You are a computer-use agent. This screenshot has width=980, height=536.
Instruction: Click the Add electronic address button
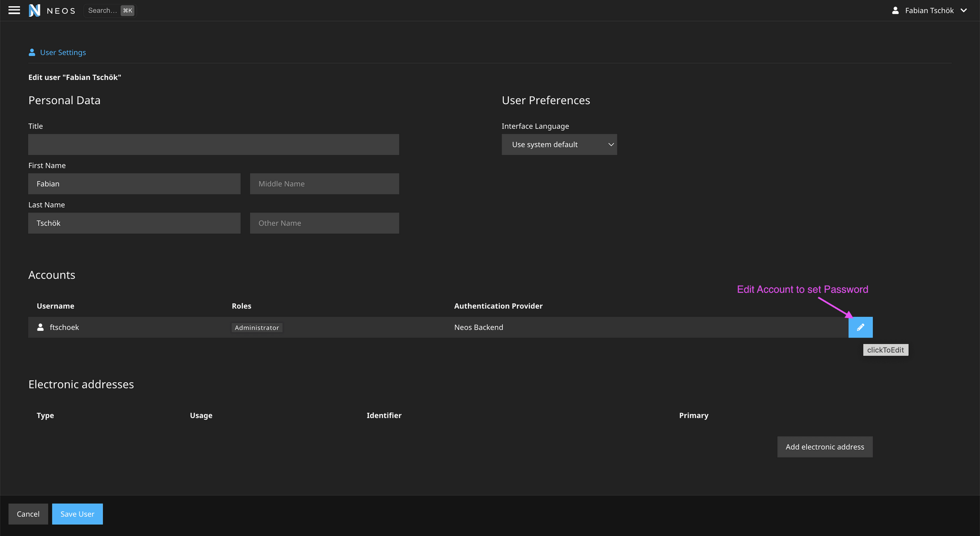click(x=825, y=447)
